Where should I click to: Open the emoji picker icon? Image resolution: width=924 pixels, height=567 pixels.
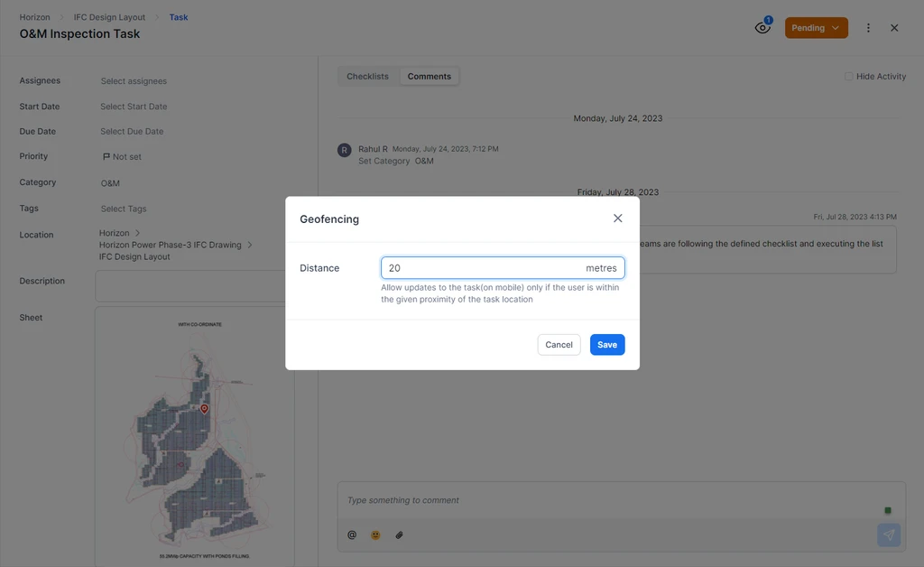pos(375,535)
